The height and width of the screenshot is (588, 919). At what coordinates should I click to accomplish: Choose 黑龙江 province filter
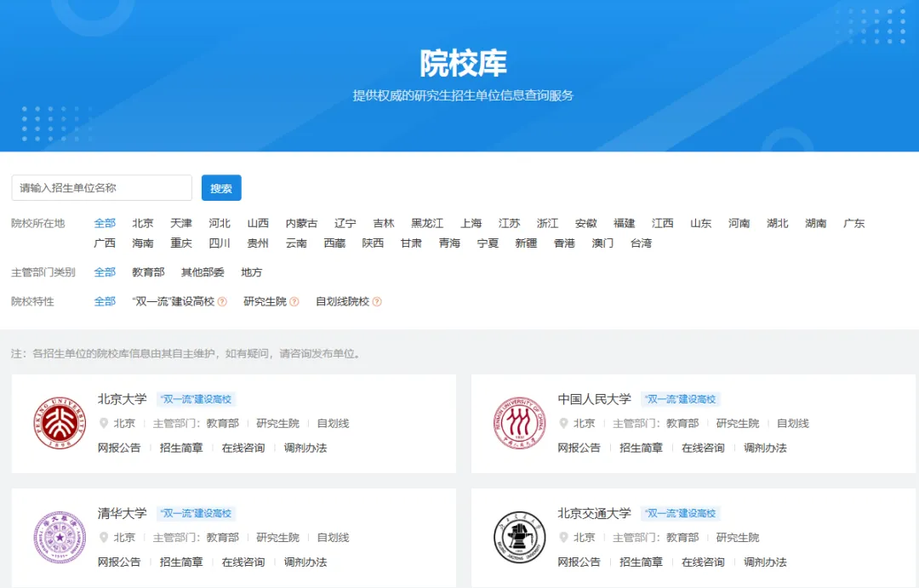[427, 223]
